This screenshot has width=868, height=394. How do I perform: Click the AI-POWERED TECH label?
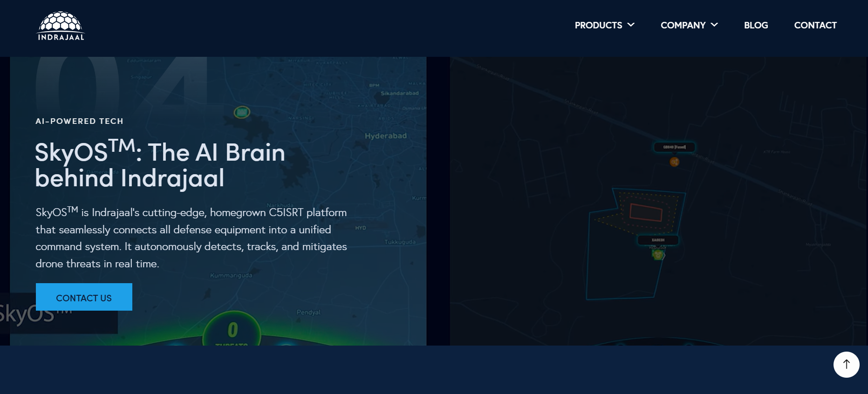80,121
